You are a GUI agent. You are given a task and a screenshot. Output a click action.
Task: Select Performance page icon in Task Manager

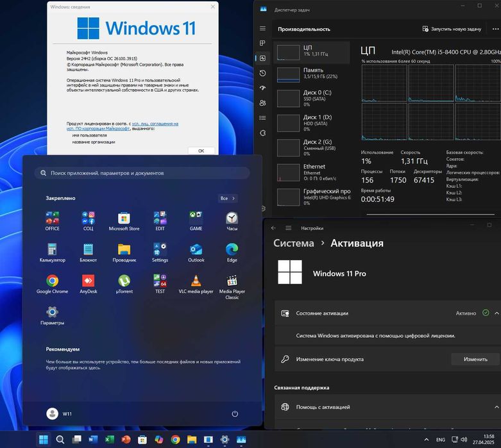point(262,58)
